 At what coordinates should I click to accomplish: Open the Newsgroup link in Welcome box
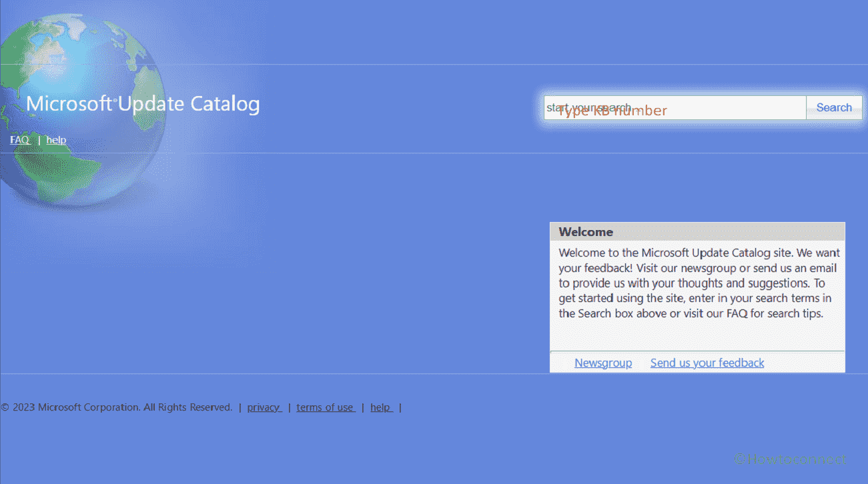coord(603,363)
